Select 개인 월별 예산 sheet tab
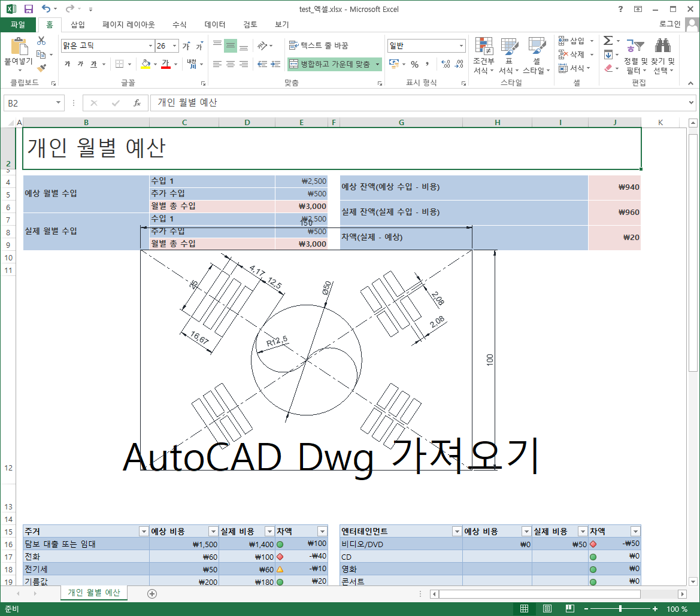 point(94,593)
